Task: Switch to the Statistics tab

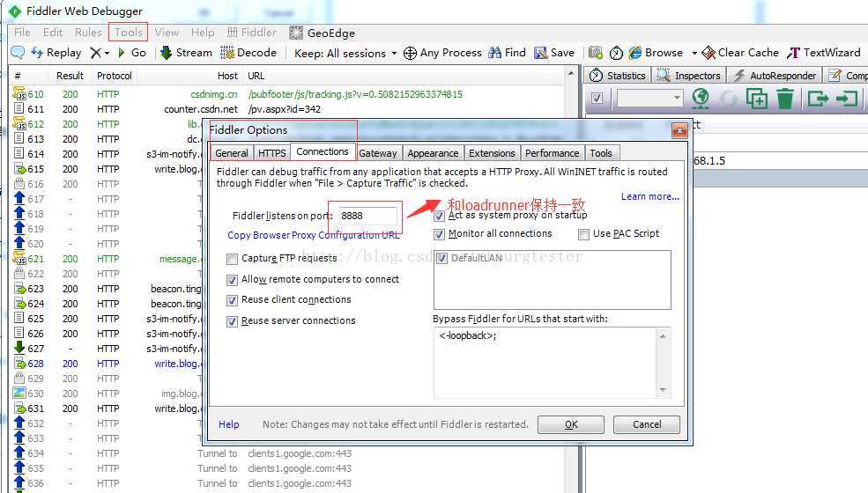Action: [618, 75]
